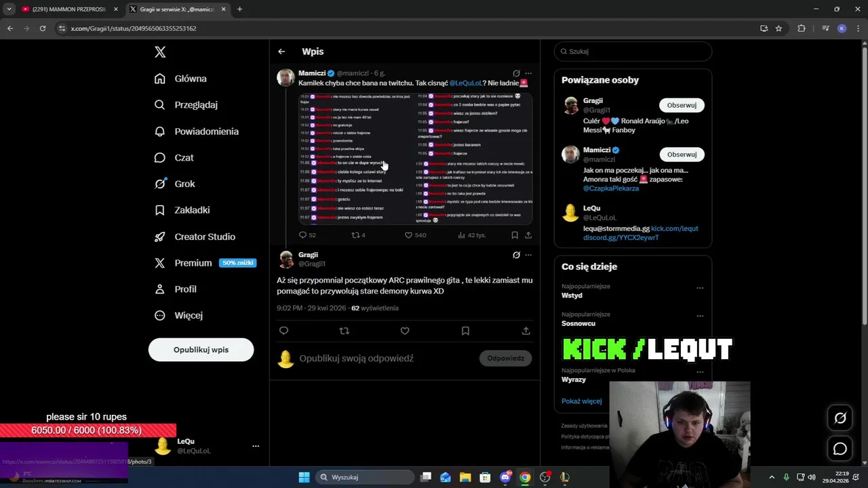Repost Mamiczi's post (4)
The image size is (868, 488).
point(358,235)
